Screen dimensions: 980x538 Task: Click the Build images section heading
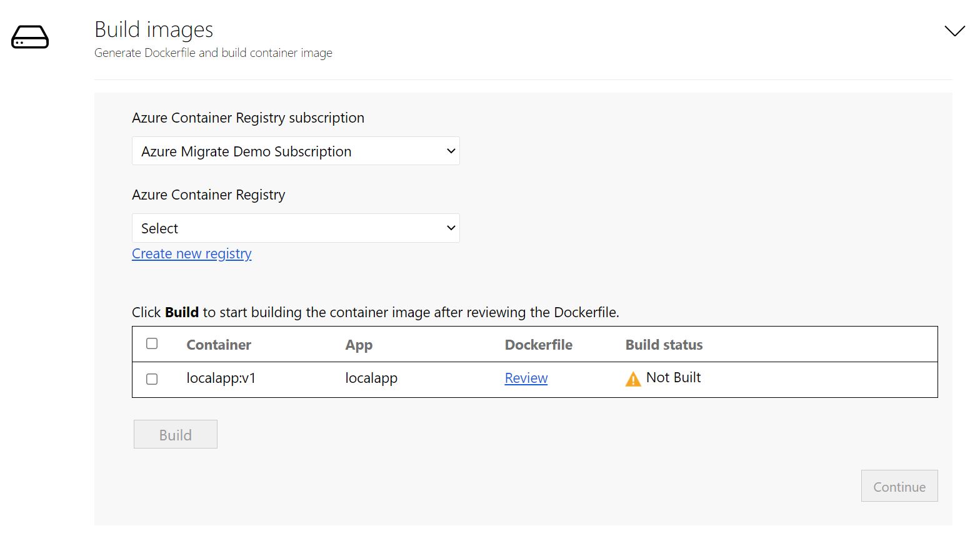154,29
